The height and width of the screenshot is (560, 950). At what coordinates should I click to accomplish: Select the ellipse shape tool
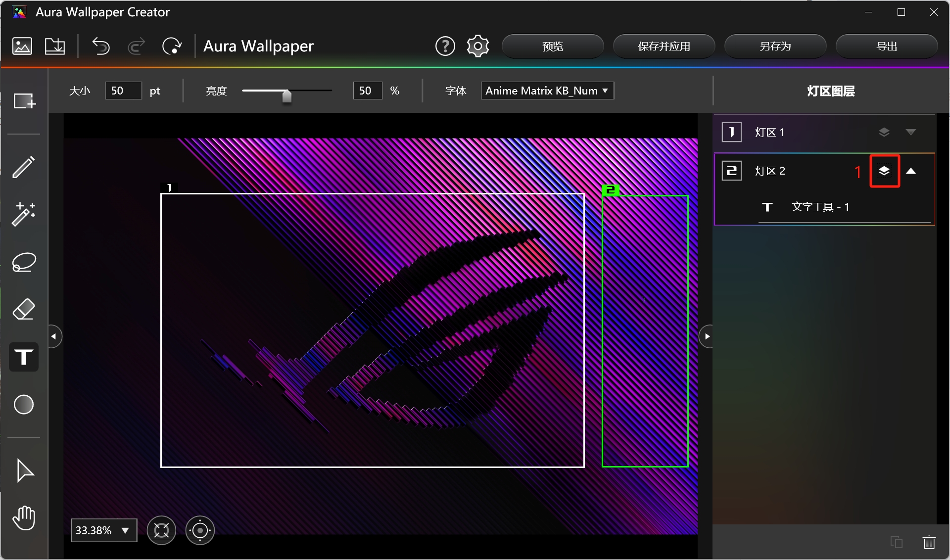[24, 405]
